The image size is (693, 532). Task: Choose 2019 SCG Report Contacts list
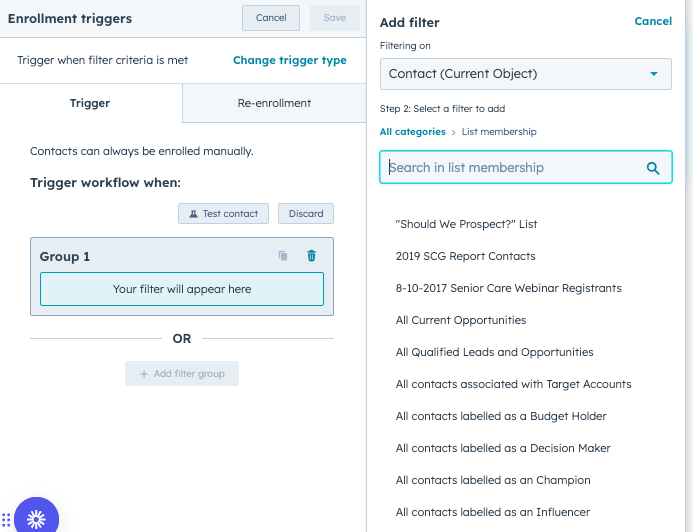pos(465,256)
